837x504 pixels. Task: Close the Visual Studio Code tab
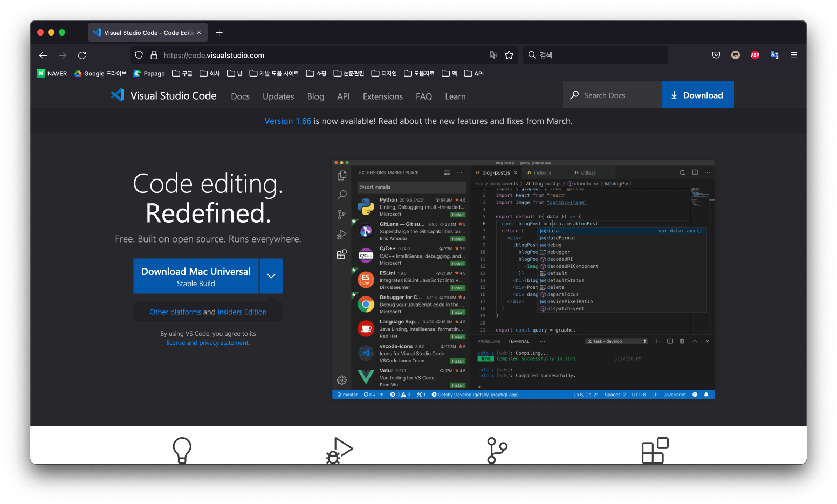click(199, 32)
